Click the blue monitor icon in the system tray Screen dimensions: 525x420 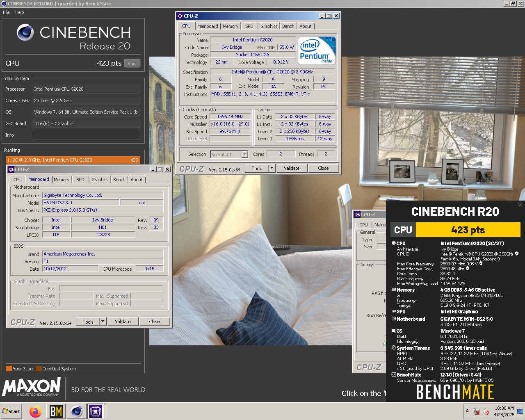[x=520, y=411]
